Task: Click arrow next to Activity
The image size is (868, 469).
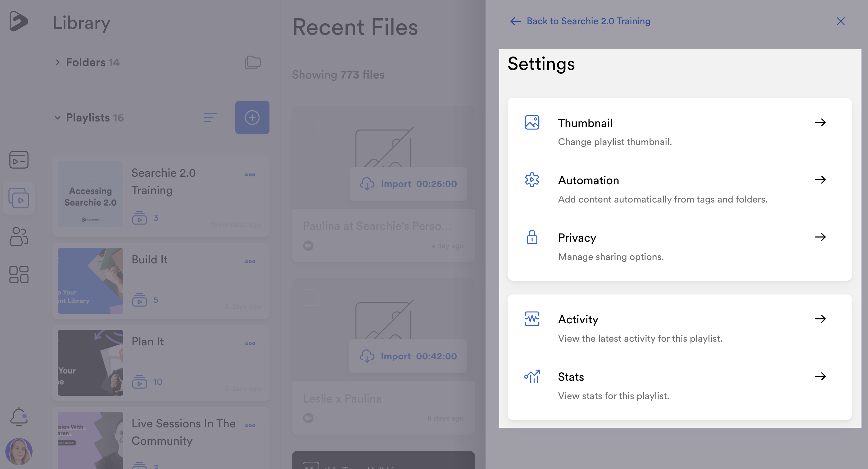Action: click(820, 319)
